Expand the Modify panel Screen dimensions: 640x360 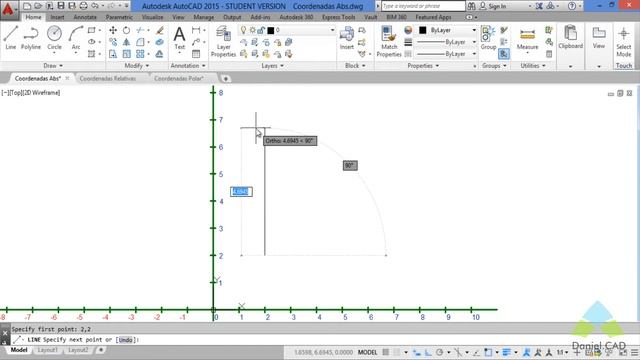pyautogui.click(x=137, y=65)
